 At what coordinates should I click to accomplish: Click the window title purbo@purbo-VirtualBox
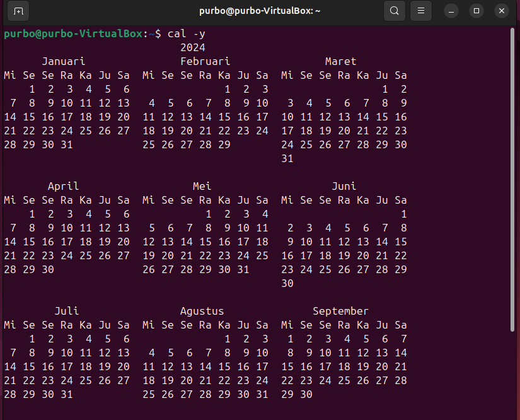point(260,11)
